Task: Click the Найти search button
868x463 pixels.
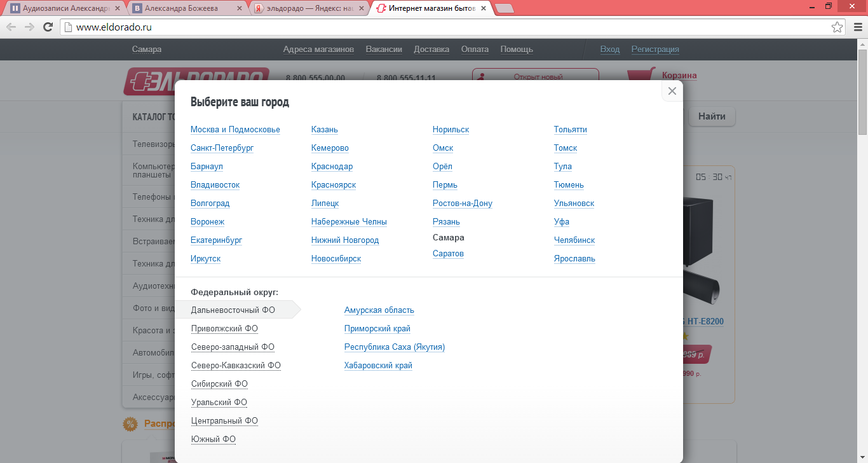Action: click(712, 116)
